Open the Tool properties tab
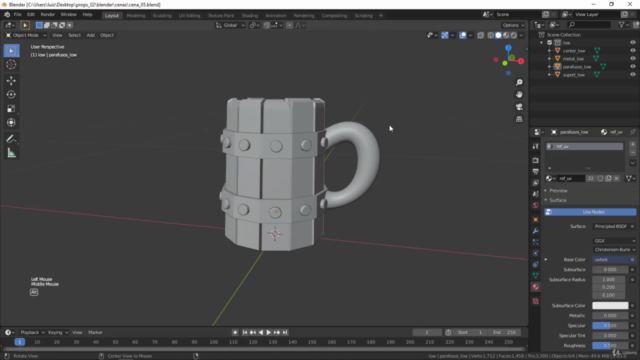 point(536,147)
